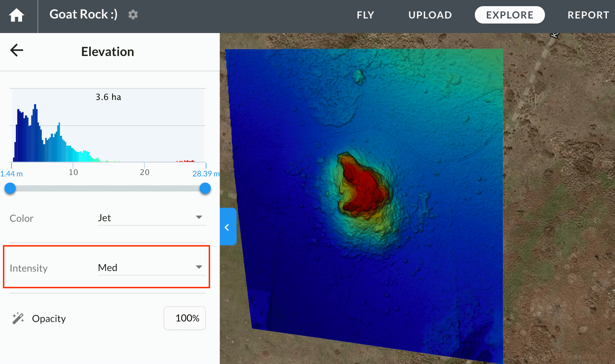Click the Jet dropdown arrow
Image resolution: width=615 pixels, height=364 pixels.
pyautogui.click(x=199, y=217)
